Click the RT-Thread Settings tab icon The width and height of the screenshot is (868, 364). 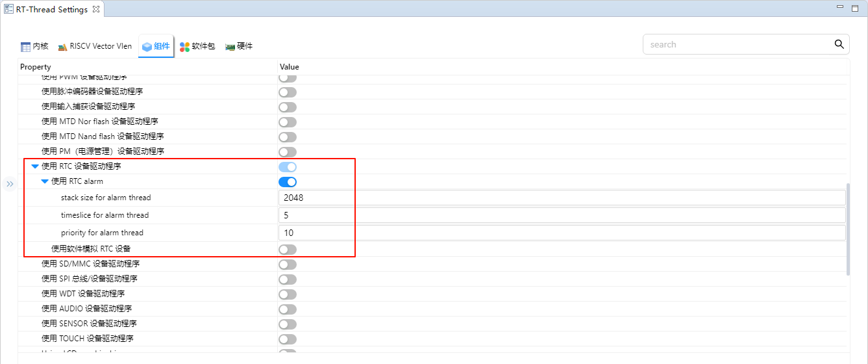[x=8, y=9]
